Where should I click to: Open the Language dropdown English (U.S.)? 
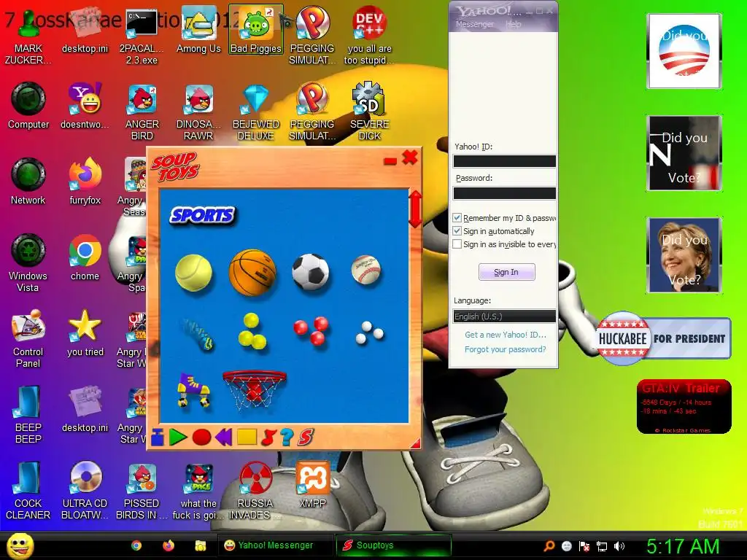(x=505, y=316)
